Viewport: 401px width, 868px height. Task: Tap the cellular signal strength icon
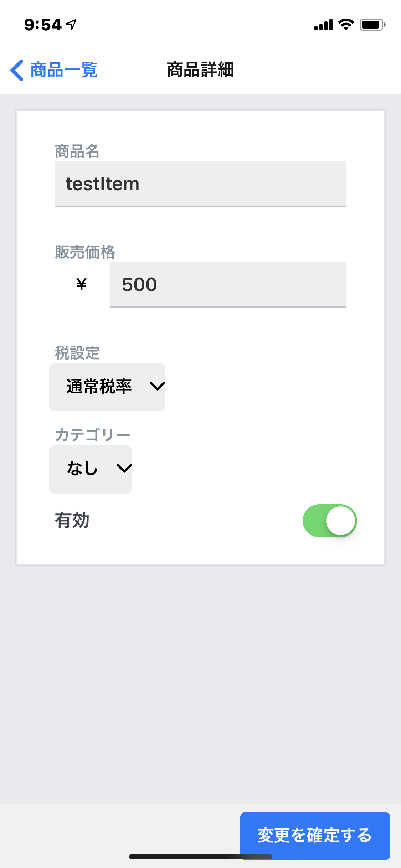[323, 25]
